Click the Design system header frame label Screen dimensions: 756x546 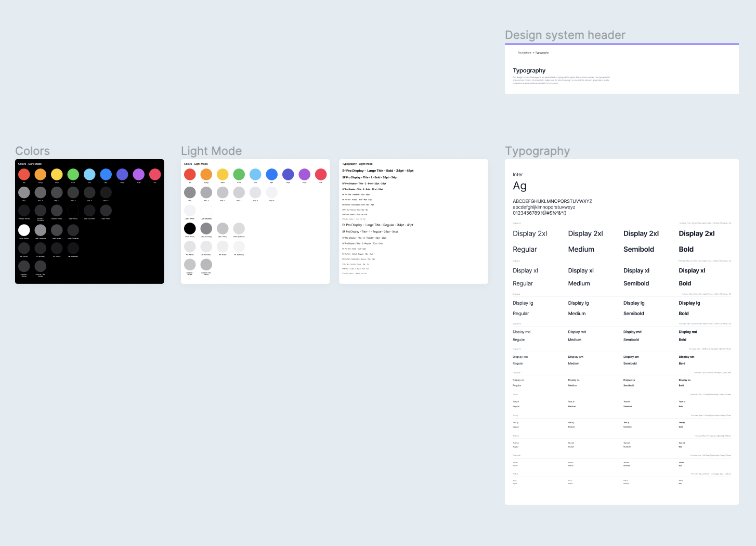click(x=565, y=35)
